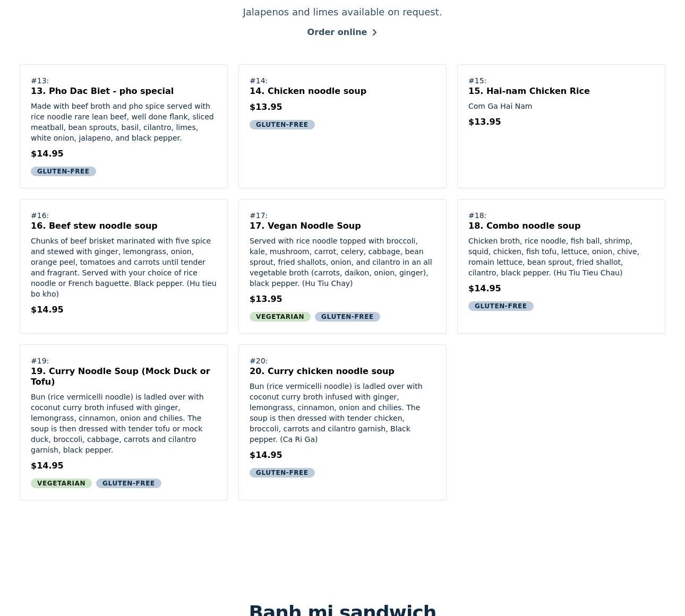Select the Combo noodle soup title
Screen dimensions: 685x616
(x=524, y=226)
